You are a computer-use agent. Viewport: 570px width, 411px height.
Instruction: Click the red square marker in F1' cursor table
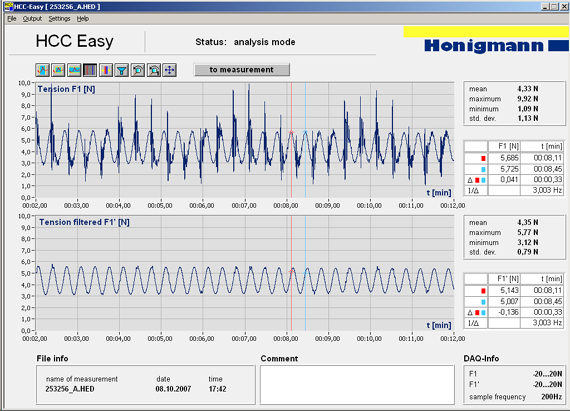coord(483,291)
